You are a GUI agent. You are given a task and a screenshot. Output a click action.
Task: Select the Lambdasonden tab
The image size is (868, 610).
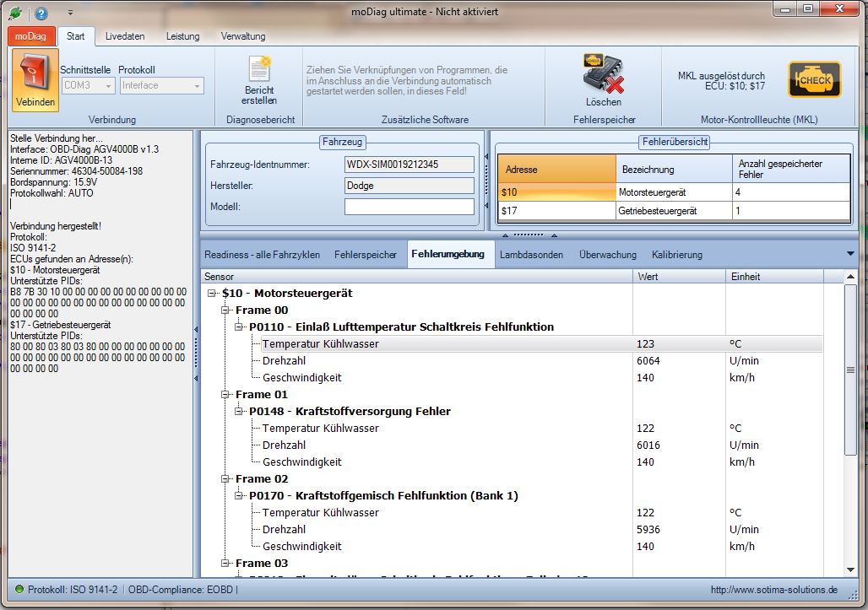[x=531, y=254]
